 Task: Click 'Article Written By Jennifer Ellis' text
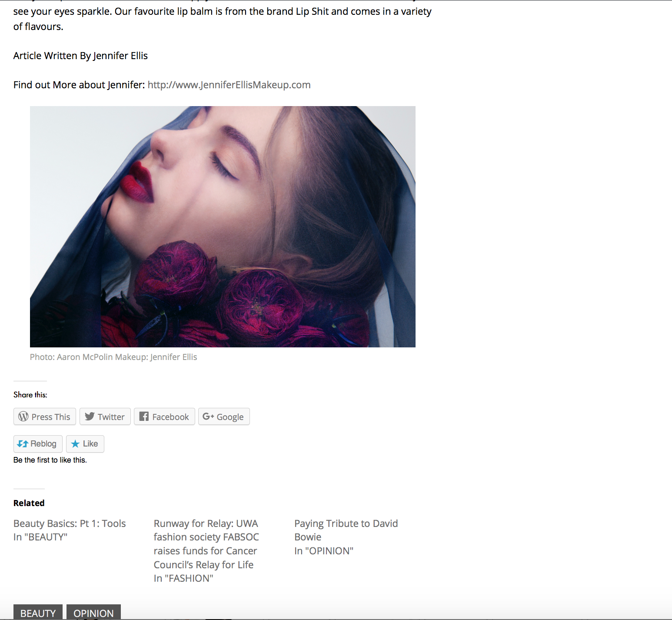point(80,56)
